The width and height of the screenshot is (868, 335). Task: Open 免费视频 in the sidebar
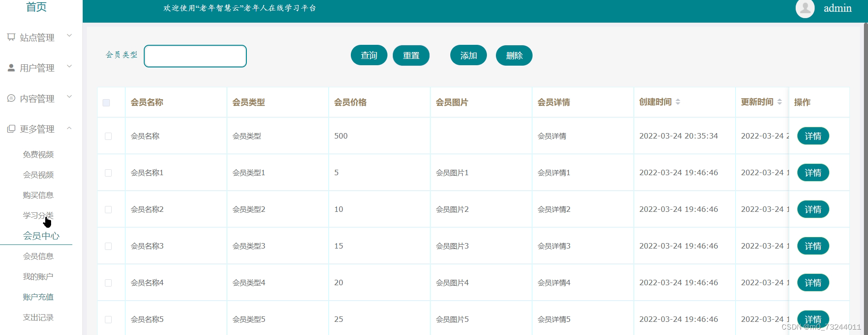[x=38, y=154]
